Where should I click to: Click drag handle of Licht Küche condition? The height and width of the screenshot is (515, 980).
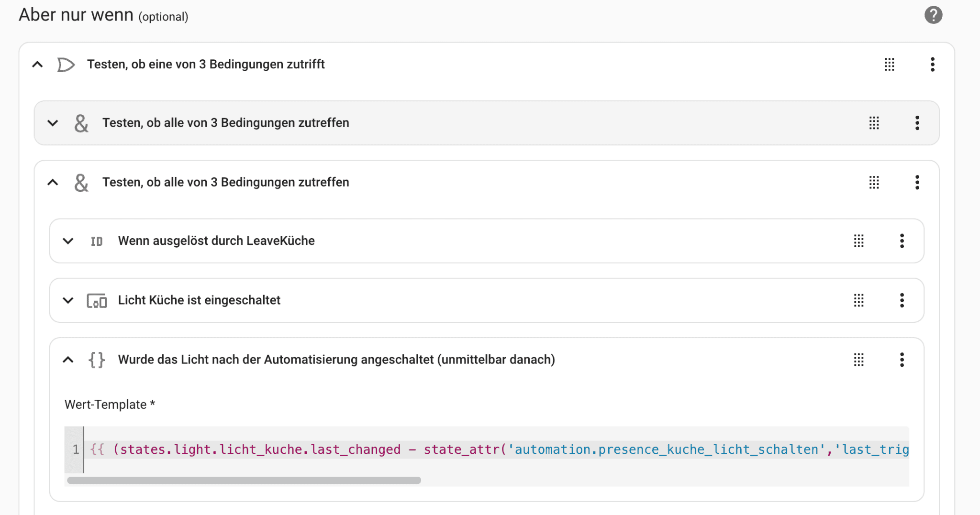(858, 300)
